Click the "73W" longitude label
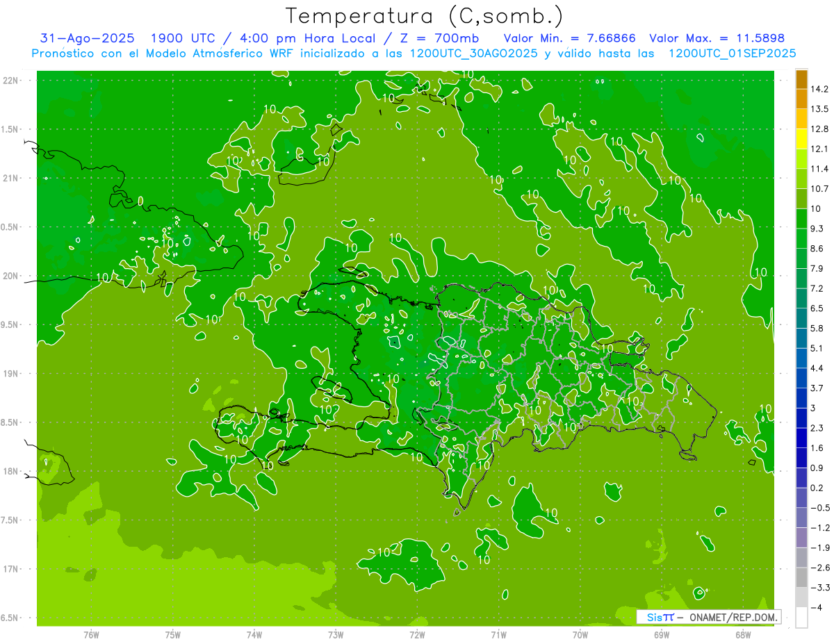 [x=336, y=635]
